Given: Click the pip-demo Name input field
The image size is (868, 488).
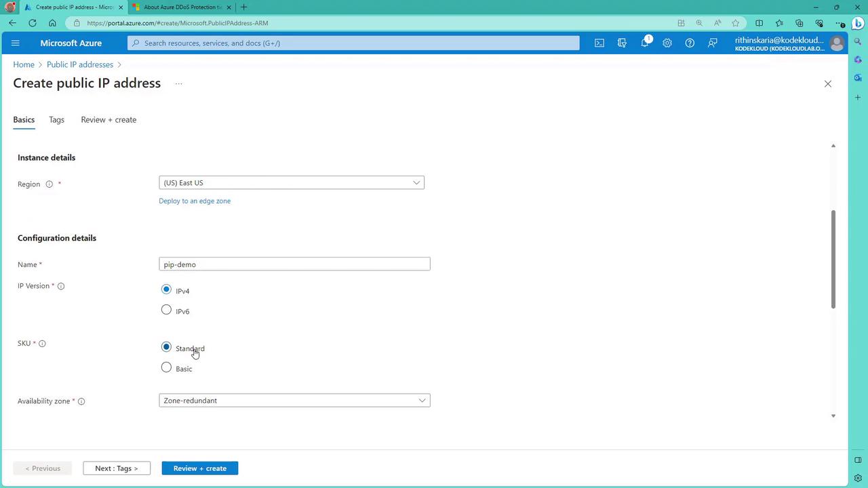Looking at the screenshot, I should pos(294,264).
